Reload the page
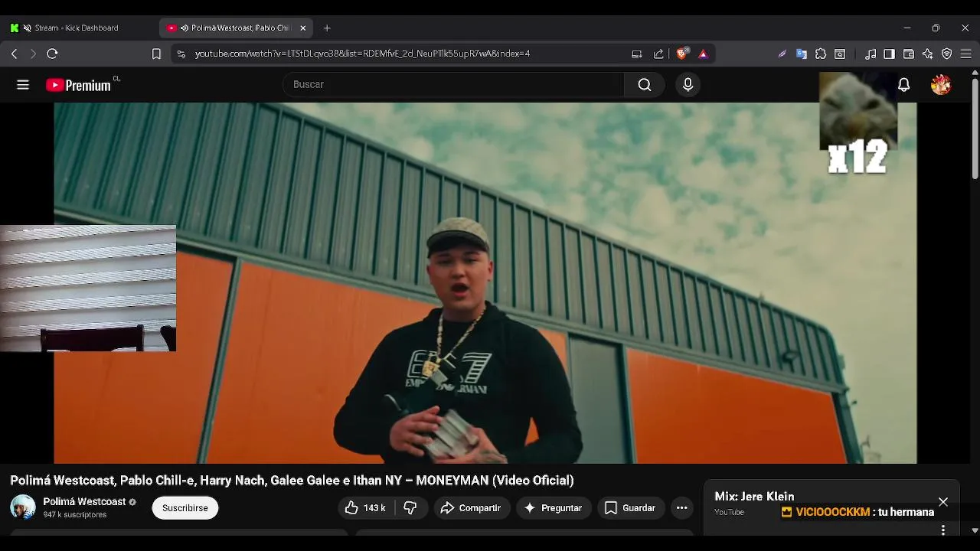 [x=52, y=54]
